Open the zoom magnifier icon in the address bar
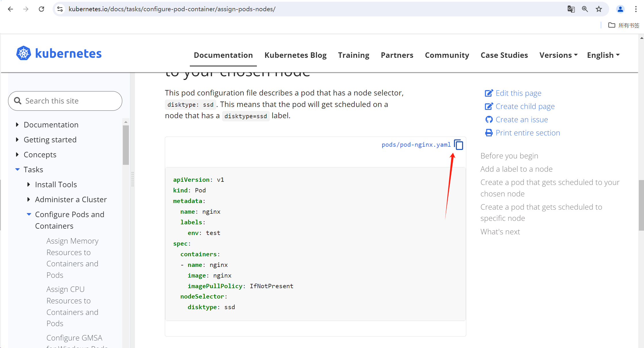Image resolution: width=644 pixels, height=348 pixels. pyautogui.click(x=585, y=9)
